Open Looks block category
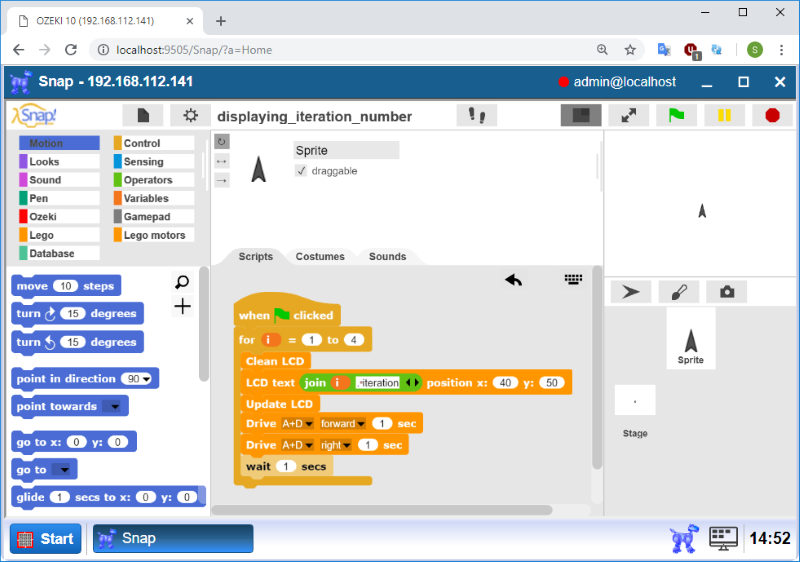 [x=59, y=162]
